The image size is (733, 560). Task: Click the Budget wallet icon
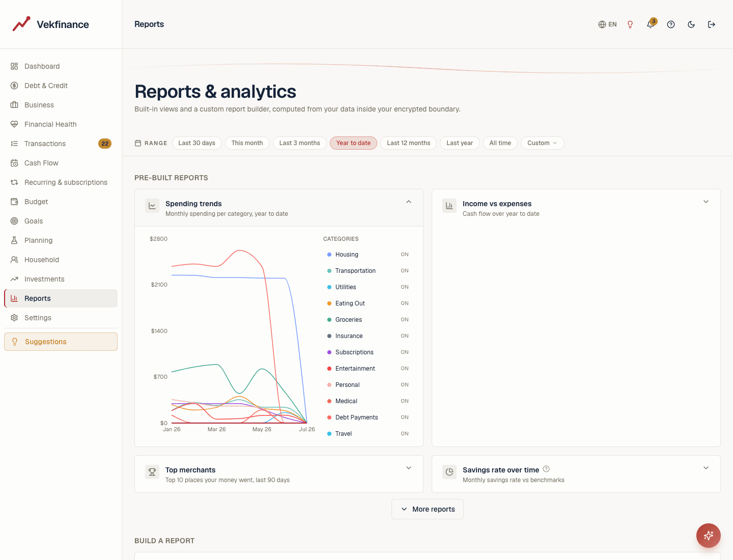click(x=14, y=202)
